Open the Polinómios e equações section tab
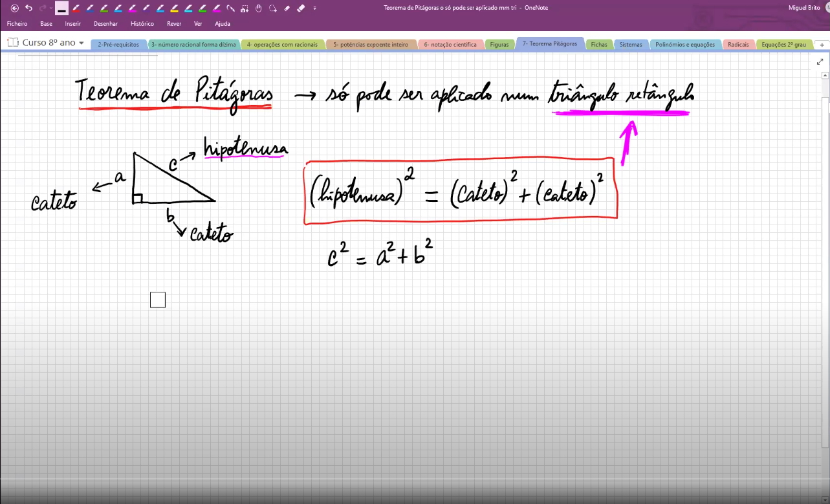The image size is (830, 504). (685, 45)
